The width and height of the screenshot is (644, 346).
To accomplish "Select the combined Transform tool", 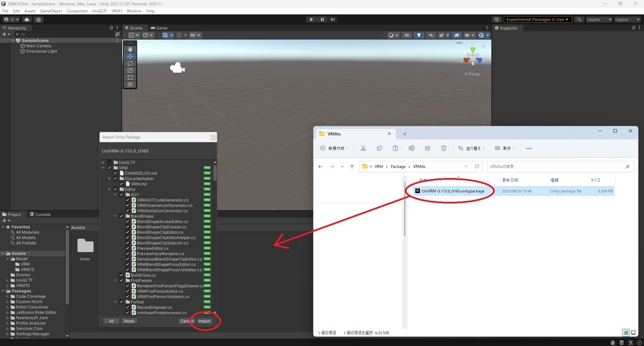I will 130,84.
